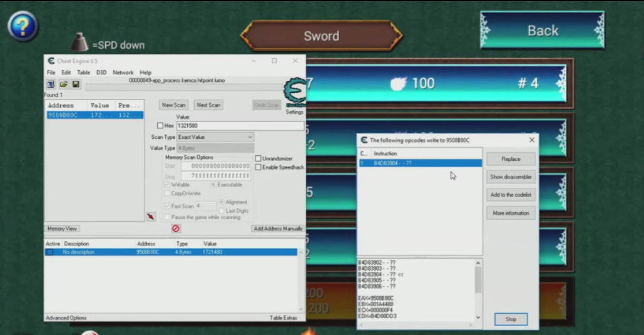Click Advanced Options
This screenshot has width=644, height=335.
coord(66,317)
